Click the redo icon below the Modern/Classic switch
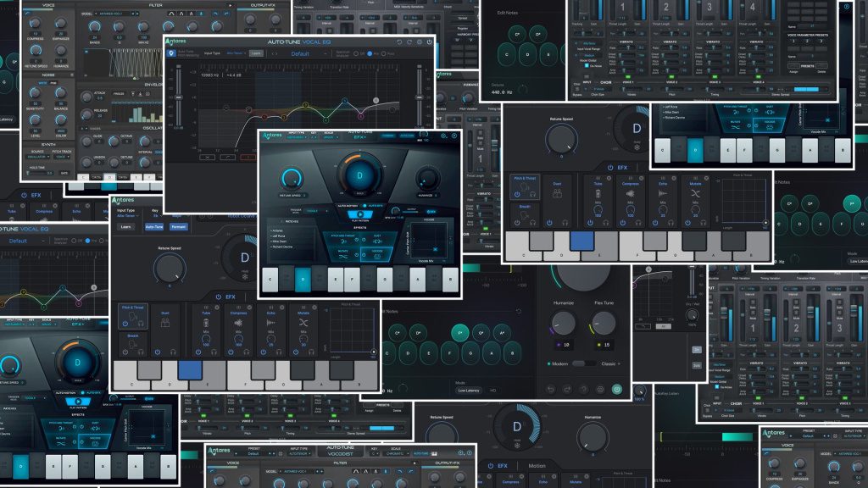Image resolution: width=868 pixels, height=488 pixels. (567, 390)
